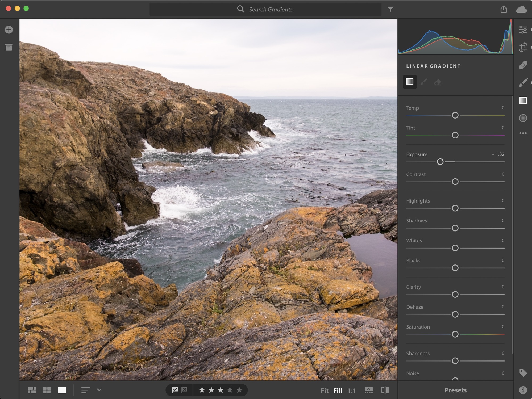The height and width of the screenshot is (399, 532).
Task: Set zoom to Fit
Action: [325, 390]
